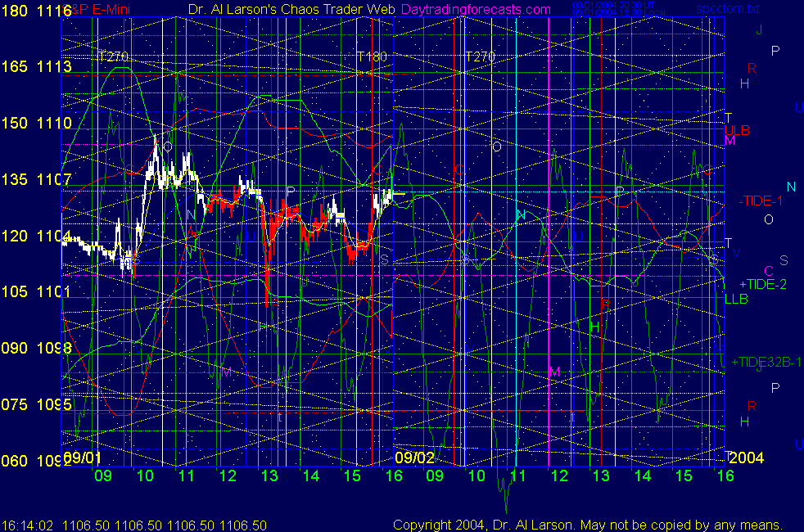The height and width of the screenshot is (532, 804).
Task: Click the "120 1104" price axis label
Action: coord(36,236)
